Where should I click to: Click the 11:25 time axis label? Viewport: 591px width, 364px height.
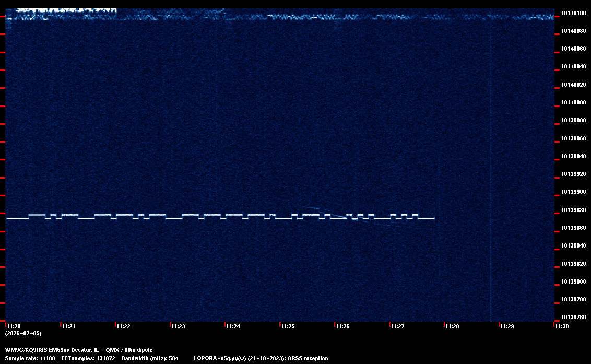[x=287, y=326]
